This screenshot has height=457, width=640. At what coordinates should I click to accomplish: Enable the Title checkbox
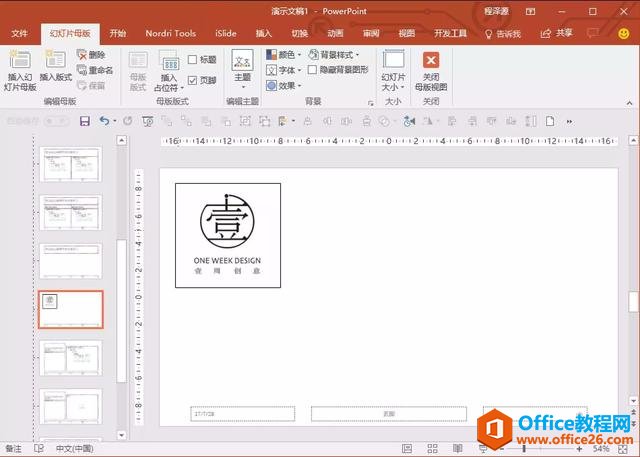click(192, 60)
